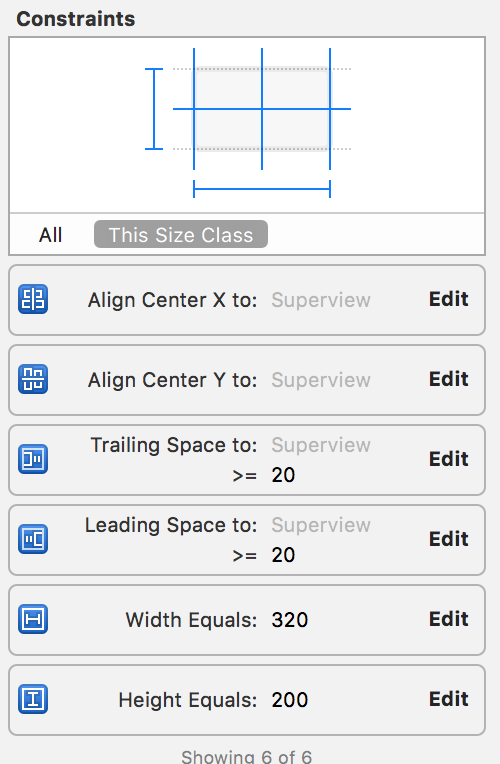Screen dimensions: 500x764
Task: Edit the Leading Space constraint
Action: click(x=448, y=539)
